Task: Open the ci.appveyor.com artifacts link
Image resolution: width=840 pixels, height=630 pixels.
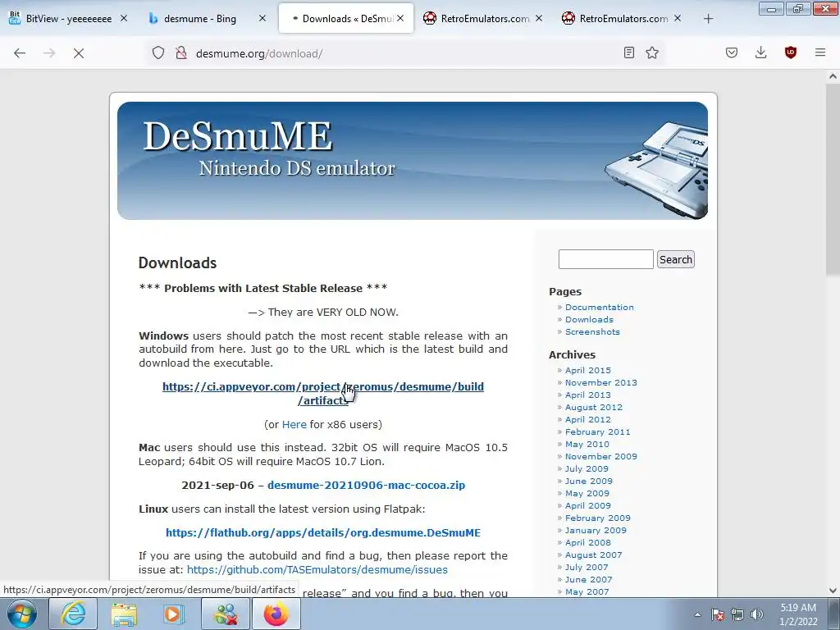Action: pyautogui.click(x=323, y=393)
